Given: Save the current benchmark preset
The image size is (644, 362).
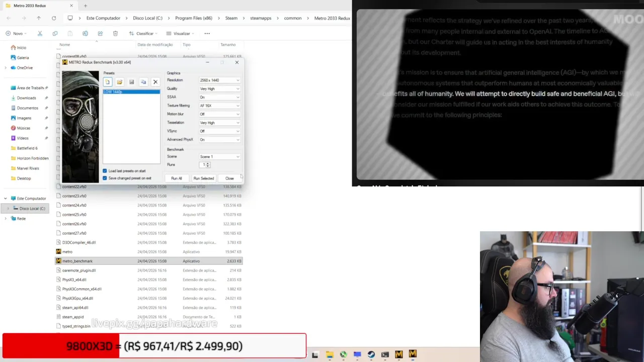Looking at the screenshot, I should tap(131, 82).
